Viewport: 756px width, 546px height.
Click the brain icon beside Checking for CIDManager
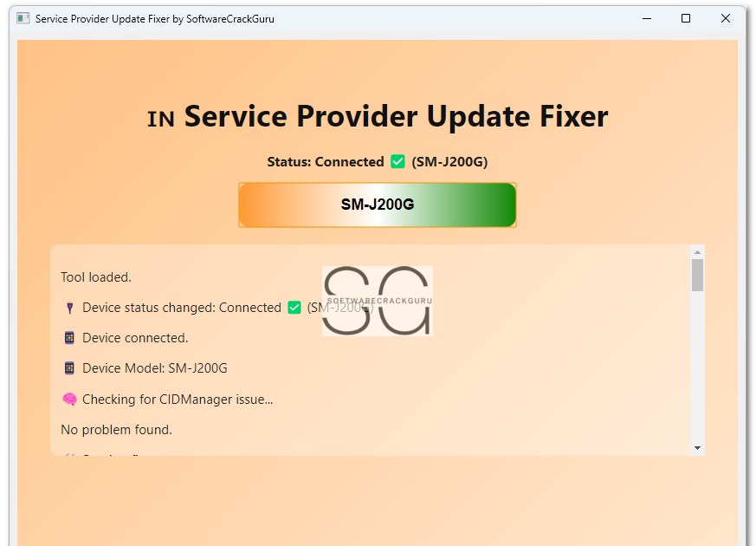(69, 399)
